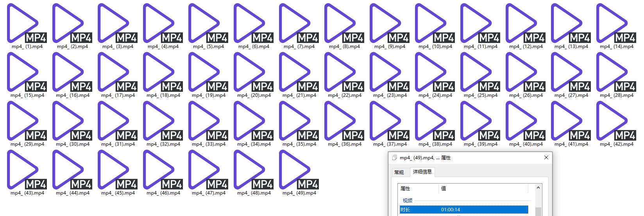This screenshot has width=644, height=216.
Task: Click the mp4_ (43).mp4 file icon
Action: 26,170
